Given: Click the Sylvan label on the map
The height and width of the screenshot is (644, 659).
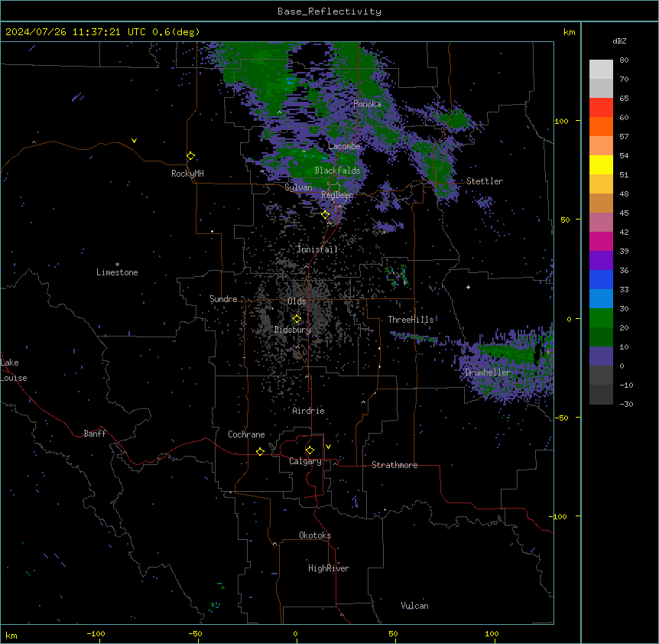Looking at the screenshot, I should [x=298, y=187].
